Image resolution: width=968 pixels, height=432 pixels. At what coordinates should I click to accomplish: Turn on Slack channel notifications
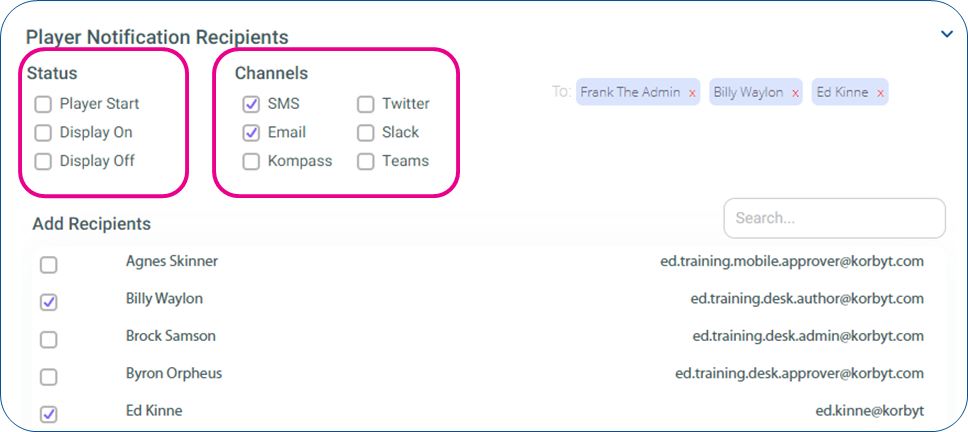365,133
